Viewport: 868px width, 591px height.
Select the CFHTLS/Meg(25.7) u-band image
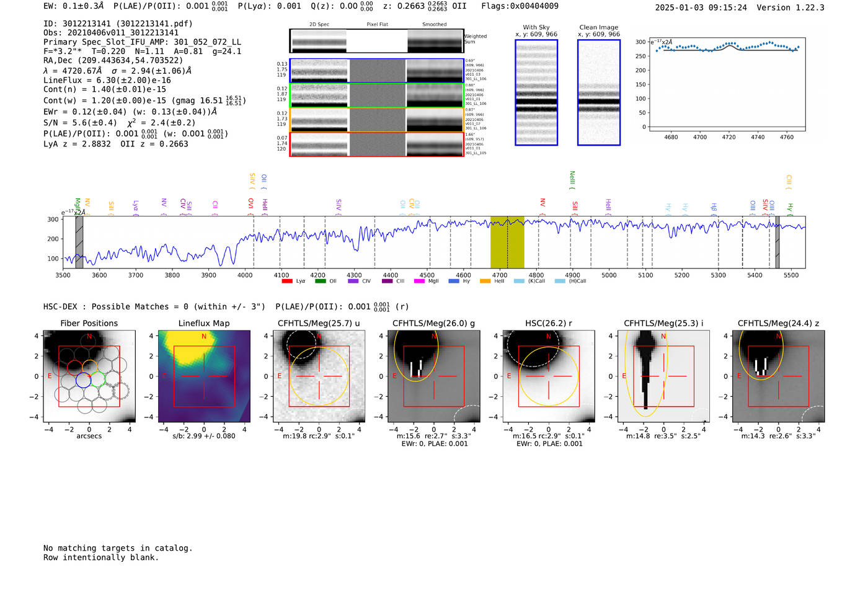[319, 376]
